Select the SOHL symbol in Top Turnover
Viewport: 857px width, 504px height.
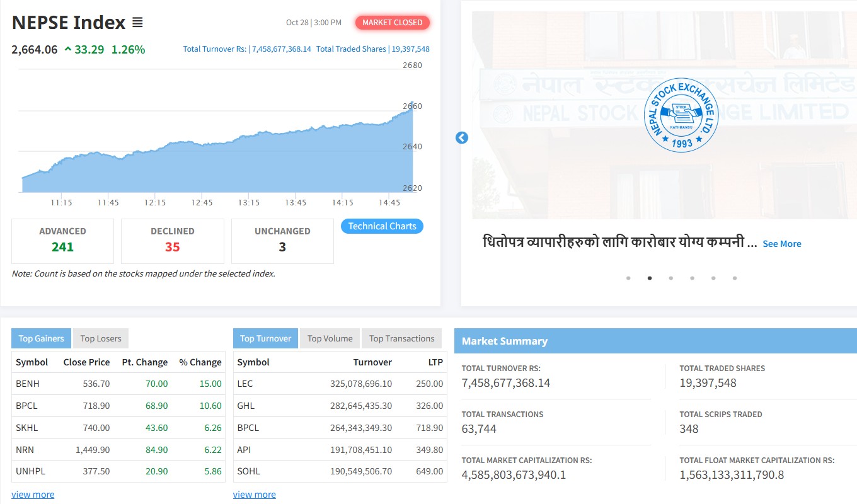(249, 471)
